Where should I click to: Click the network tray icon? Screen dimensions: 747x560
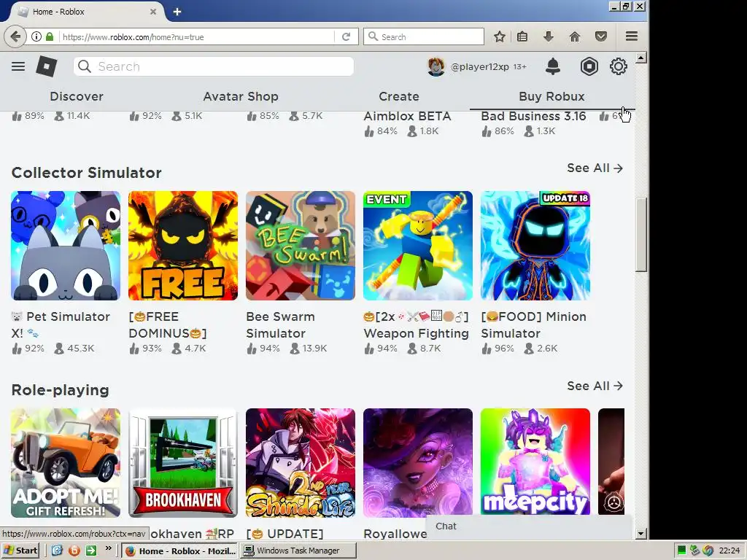click(694, 551)
